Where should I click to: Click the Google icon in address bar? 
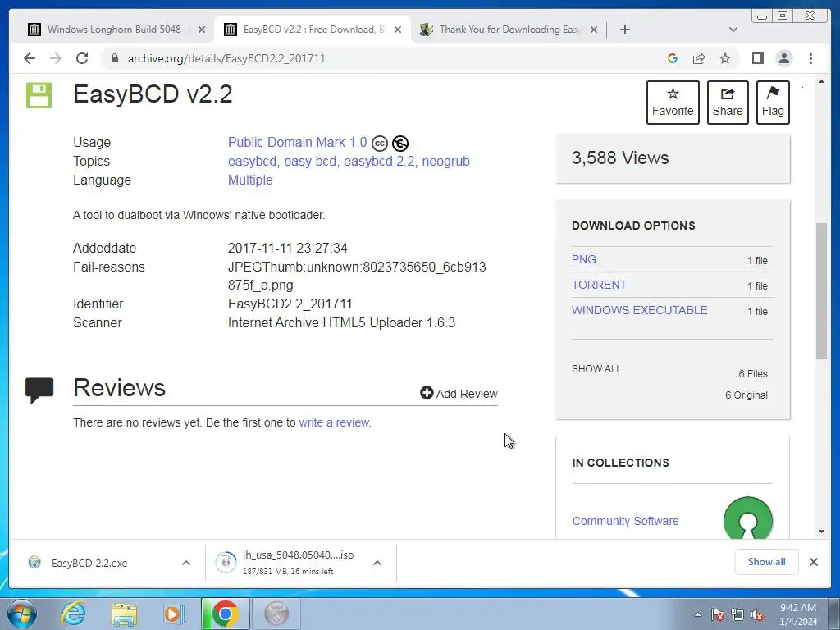(673, 58)
